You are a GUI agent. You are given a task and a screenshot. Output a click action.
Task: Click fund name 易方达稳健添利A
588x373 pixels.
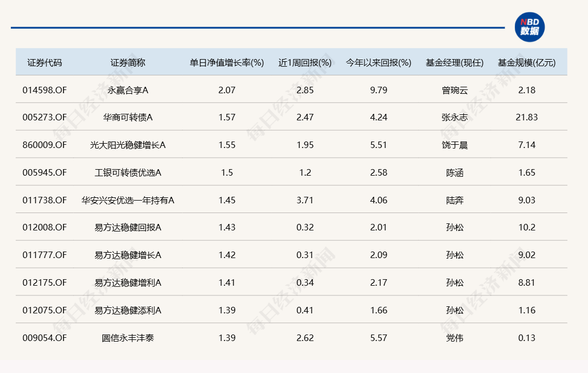(128, 310)
